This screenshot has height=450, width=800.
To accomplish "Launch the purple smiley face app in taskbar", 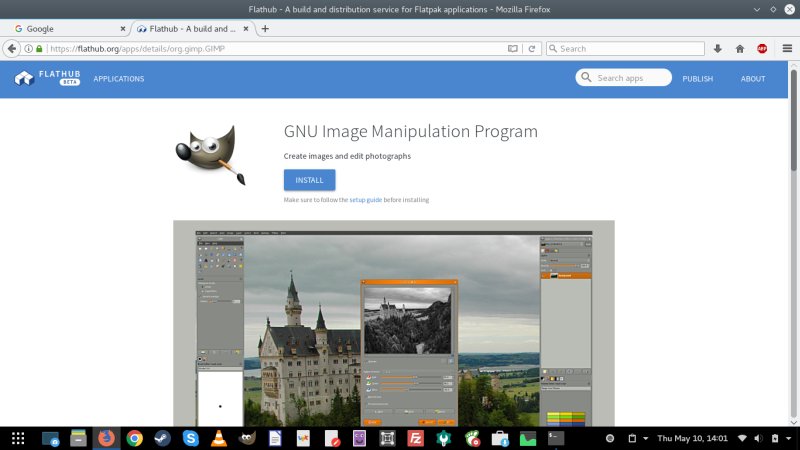I will click(359, 438).
